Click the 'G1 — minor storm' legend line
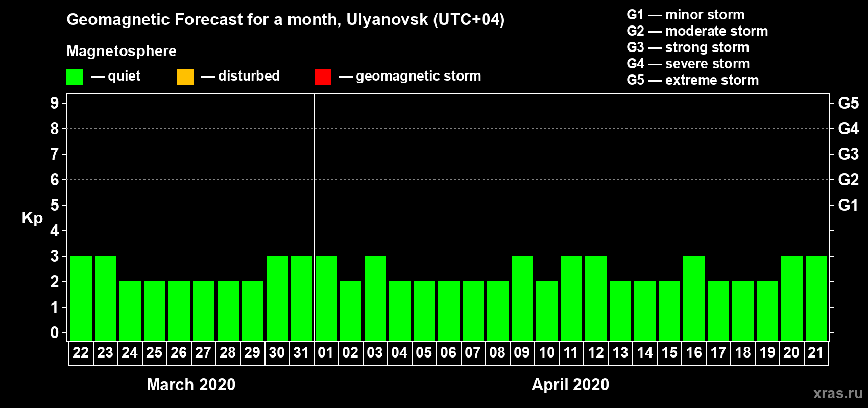The image size is (868, 408). (686, 15)
